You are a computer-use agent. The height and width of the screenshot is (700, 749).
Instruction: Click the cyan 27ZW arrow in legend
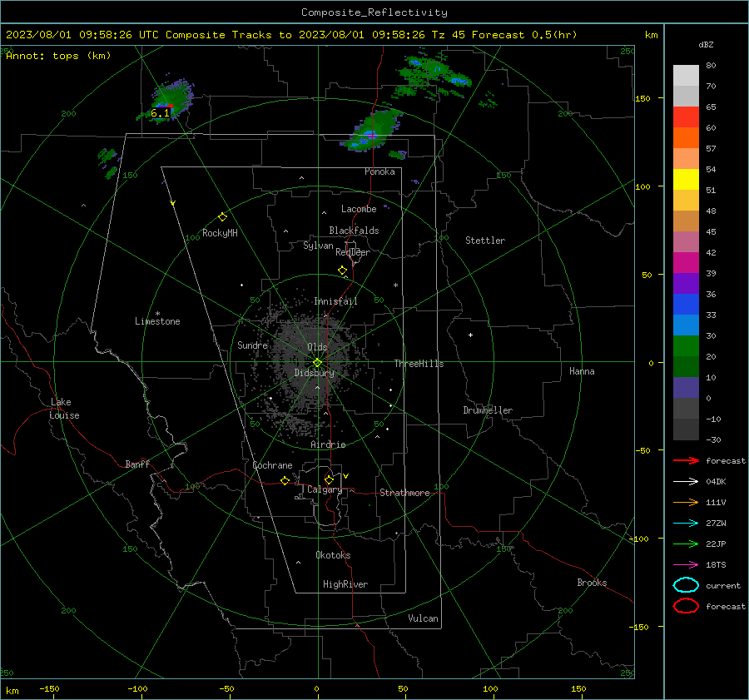[686, 524]
